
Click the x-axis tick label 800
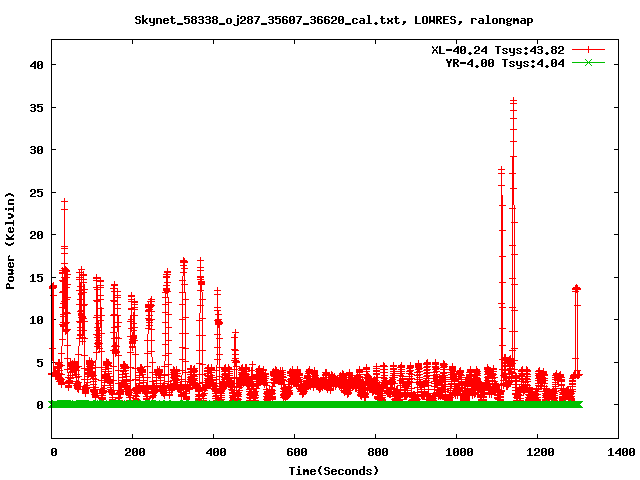[x=378, y=452]
